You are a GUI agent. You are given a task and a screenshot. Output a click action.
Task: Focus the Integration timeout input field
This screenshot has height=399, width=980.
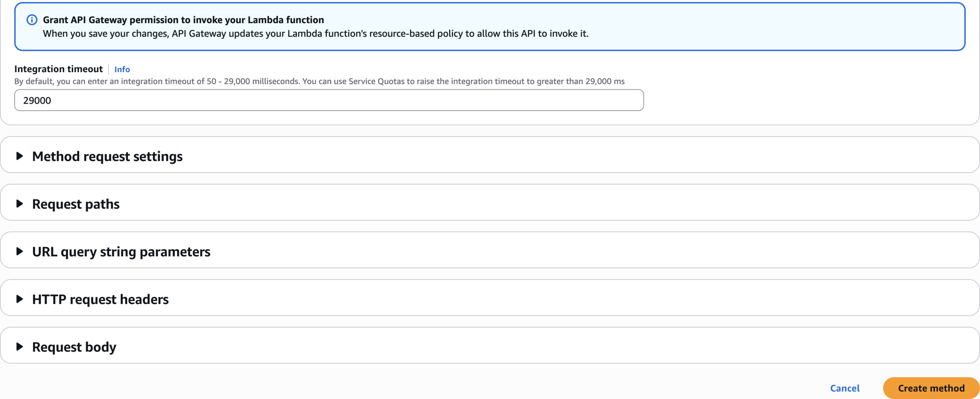(x=329, y=100)
